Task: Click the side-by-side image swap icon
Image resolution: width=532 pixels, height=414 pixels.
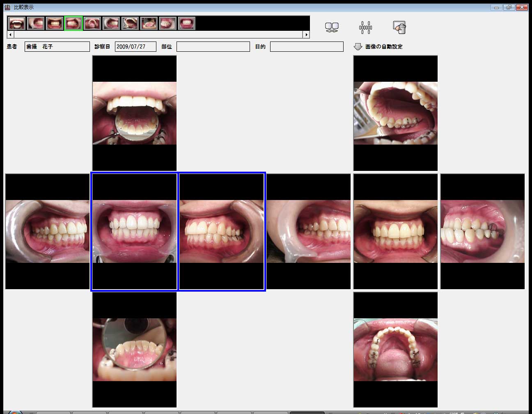Action: click(332, 28)
